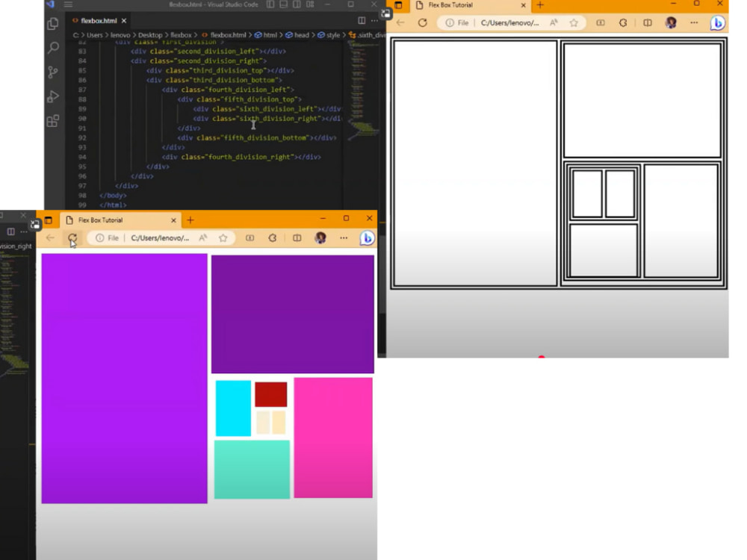
Task: Open profile avatar in lower Edge window
Action: [320, 237]
